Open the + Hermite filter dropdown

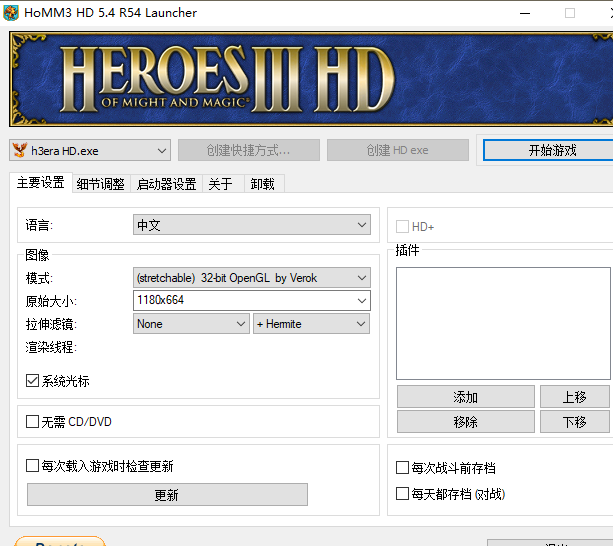click(x=311, y=324)
